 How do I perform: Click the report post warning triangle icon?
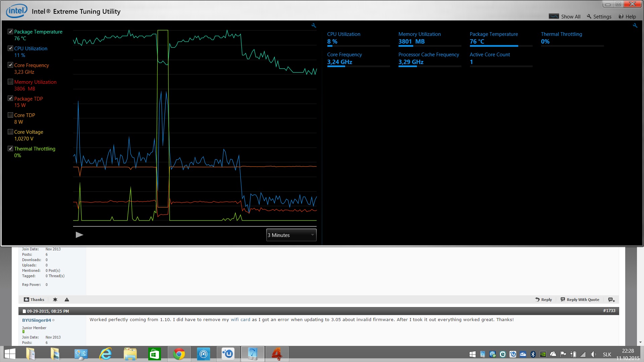tap(67, 300)
